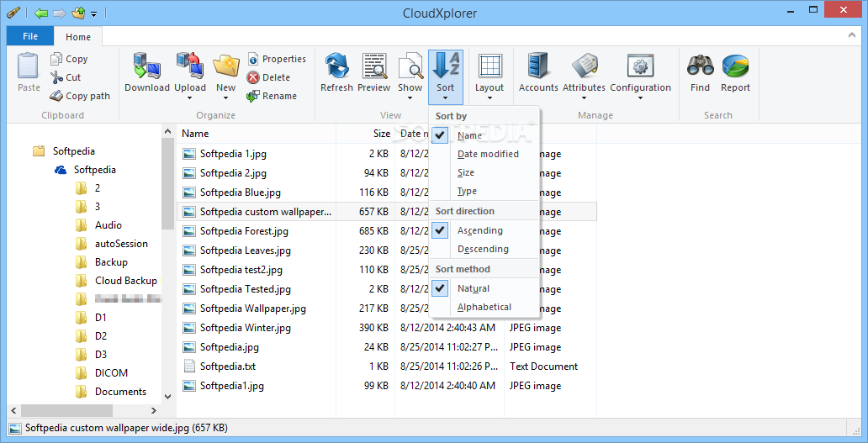Collapse the Sort dropdown arrow
Image resolution: width=868 pixels, height=443 pixels.
point(446,98)
